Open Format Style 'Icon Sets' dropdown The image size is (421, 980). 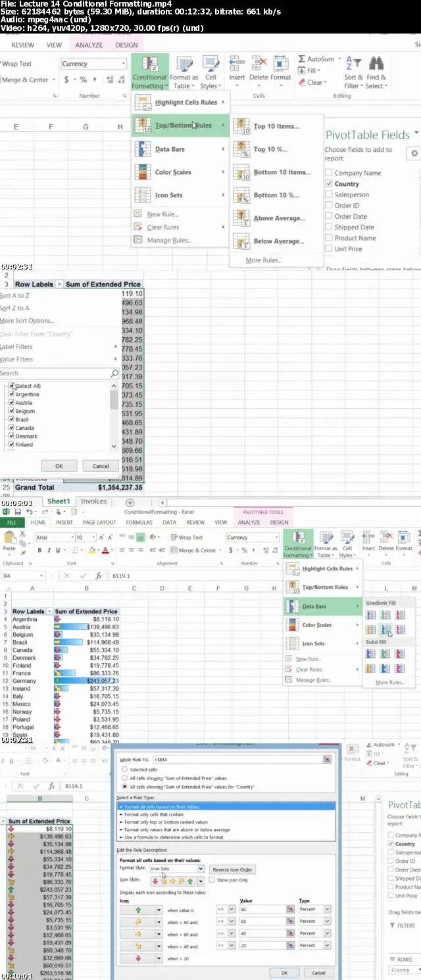(x=201, y=869)
